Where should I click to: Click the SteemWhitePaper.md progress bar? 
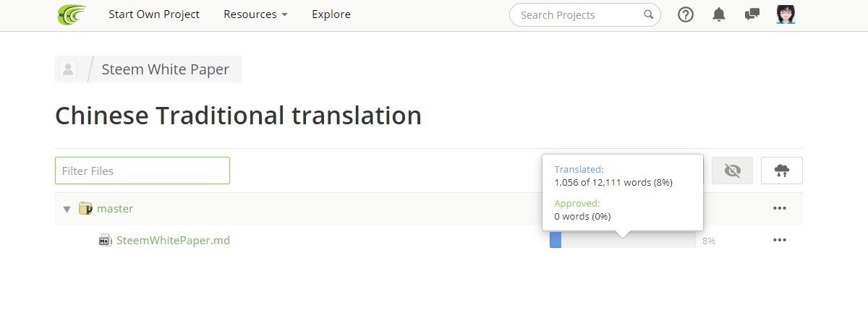622,241
